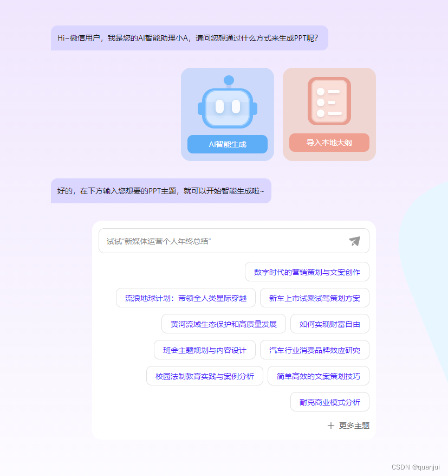This screenshot has height=476, width=448.
Task: Click the message 好的，在下方输入您想要的PPT主题
Action: point(161,191)
